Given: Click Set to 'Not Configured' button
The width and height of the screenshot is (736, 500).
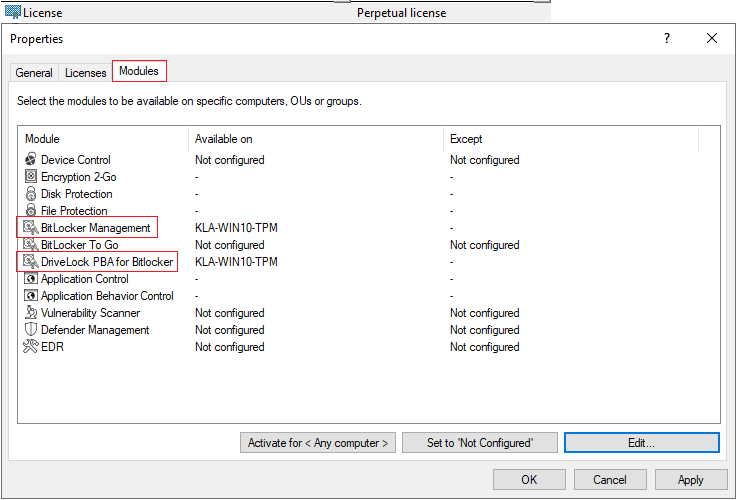Looking at the screenshot, I should 479,443.
